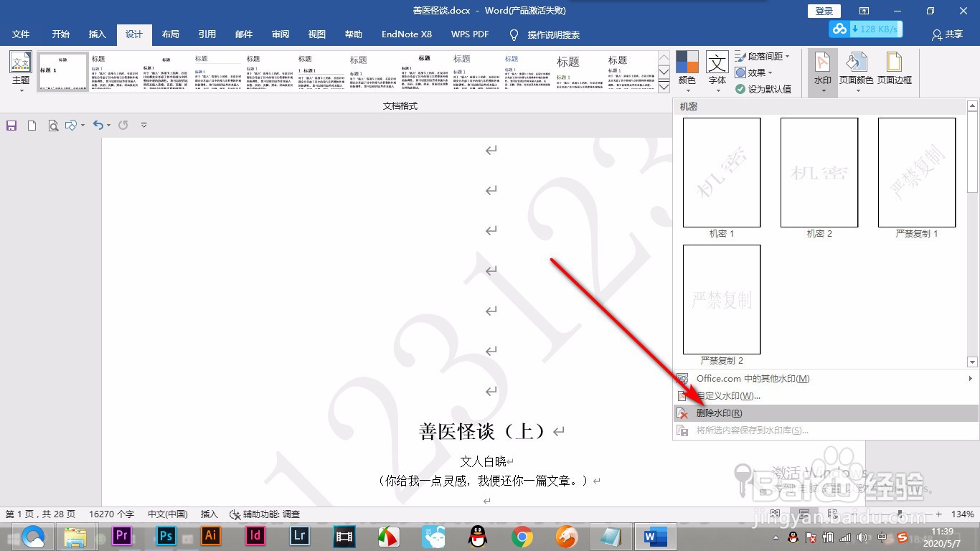
Task: Open Illustrator from the taskbar
Action: coord(211,536)
